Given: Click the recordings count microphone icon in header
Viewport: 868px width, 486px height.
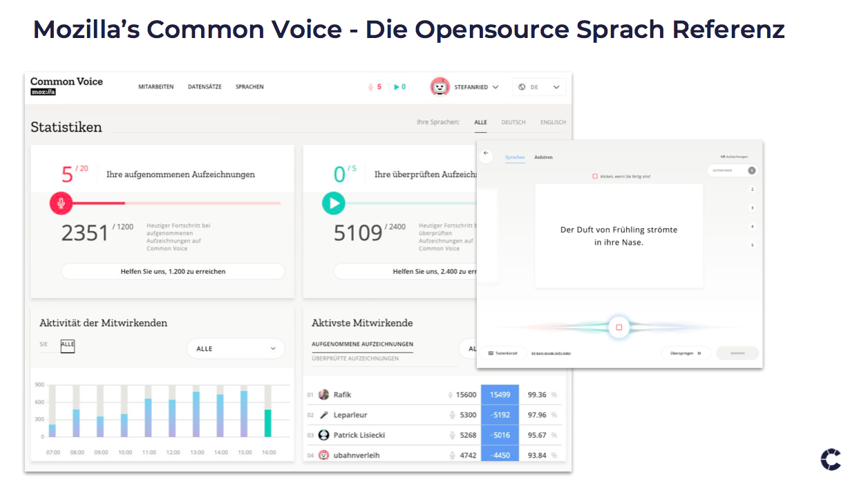Looking at the screenshot, I should [370, 87].
